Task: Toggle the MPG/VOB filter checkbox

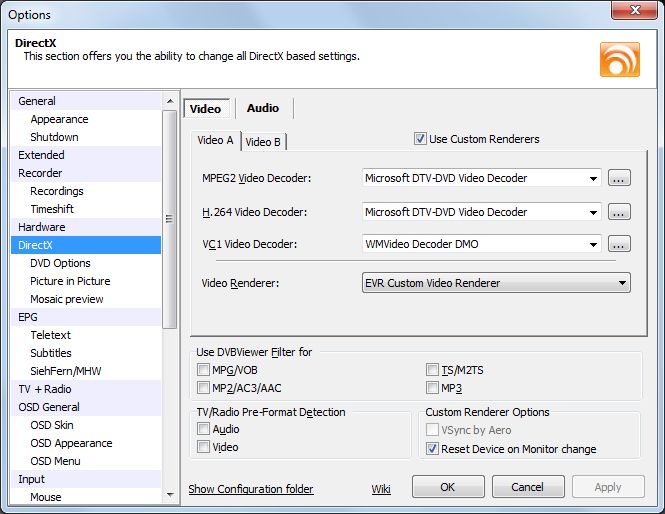Action: pos(204,370)
